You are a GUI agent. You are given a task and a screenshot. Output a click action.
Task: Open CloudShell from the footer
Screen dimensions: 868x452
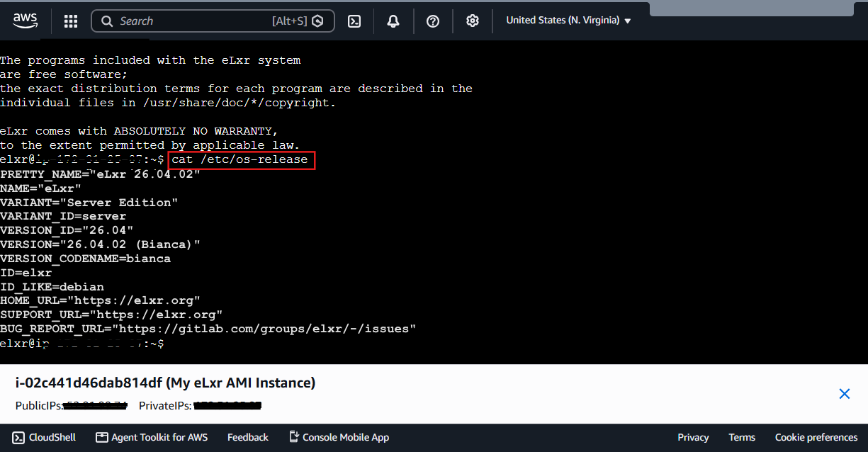[44, 437]
